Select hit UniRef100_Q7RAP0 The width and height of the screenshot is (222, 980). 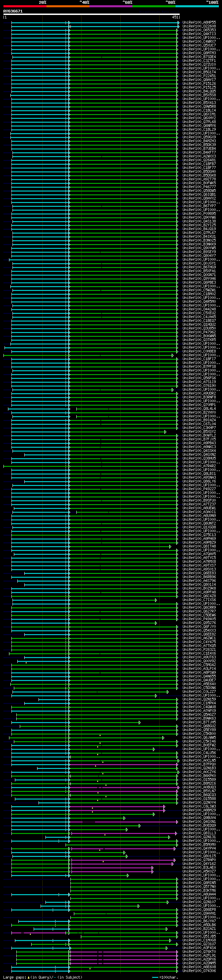(199, 860)
